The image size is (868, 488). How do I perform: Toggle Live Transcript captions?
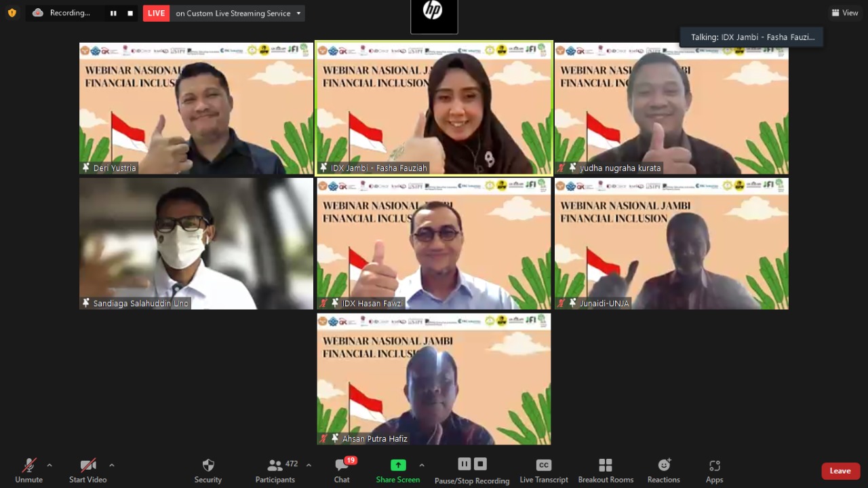[544, 470]
